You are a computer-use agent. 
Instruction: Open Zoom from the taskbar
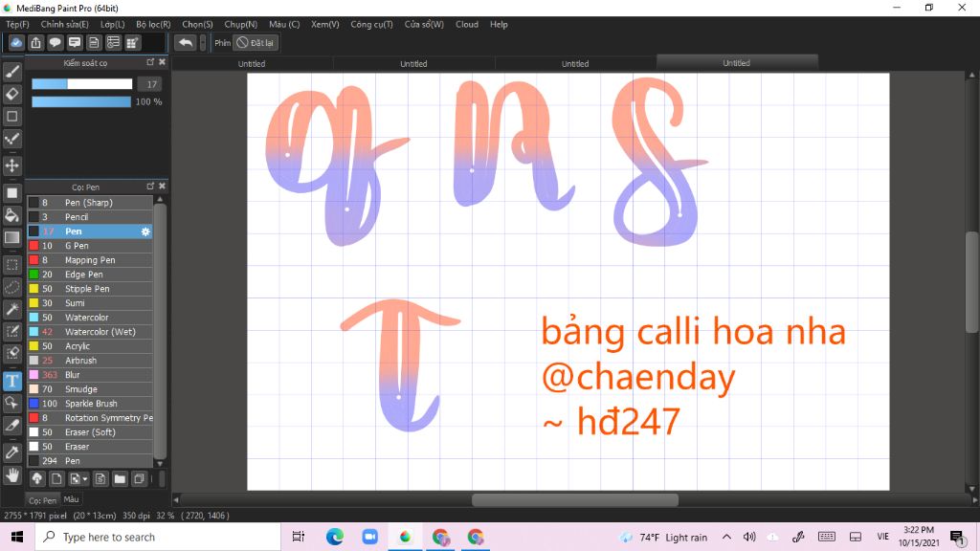(370, 538)
